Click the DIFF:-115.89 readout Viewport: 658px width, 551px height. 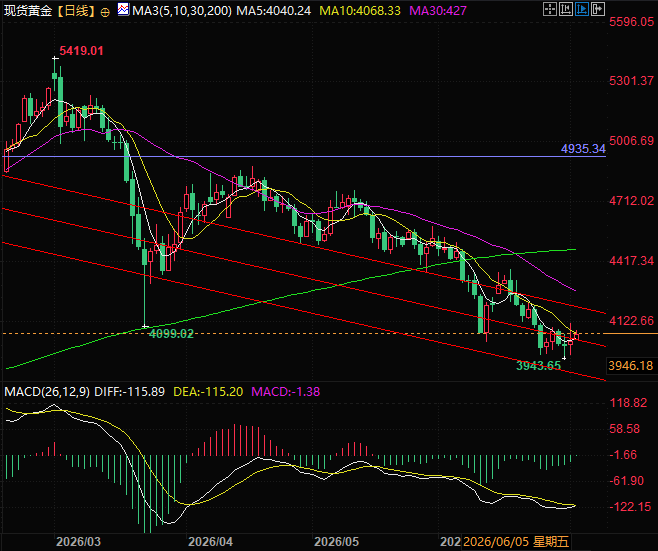click(x=129, y=392)
